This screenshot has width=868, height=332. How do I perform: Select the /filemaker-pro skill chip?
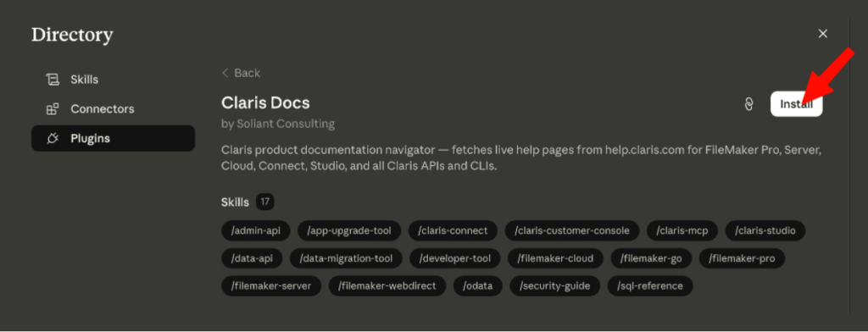pos(742,258)
